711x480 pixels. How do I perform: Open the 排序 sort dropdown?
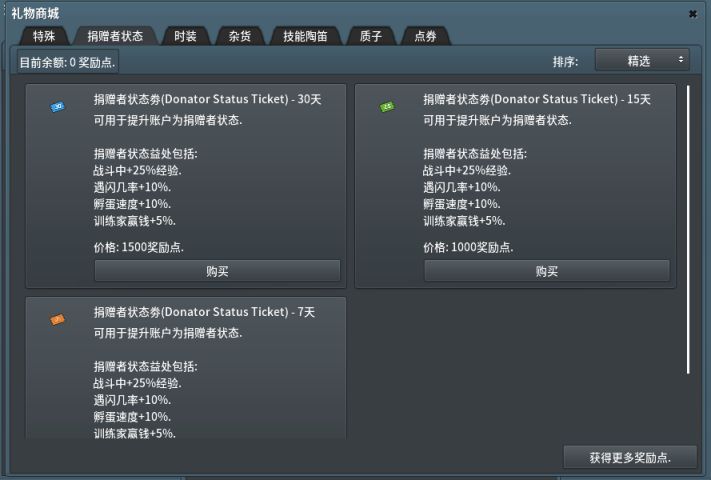pos(642,61)
